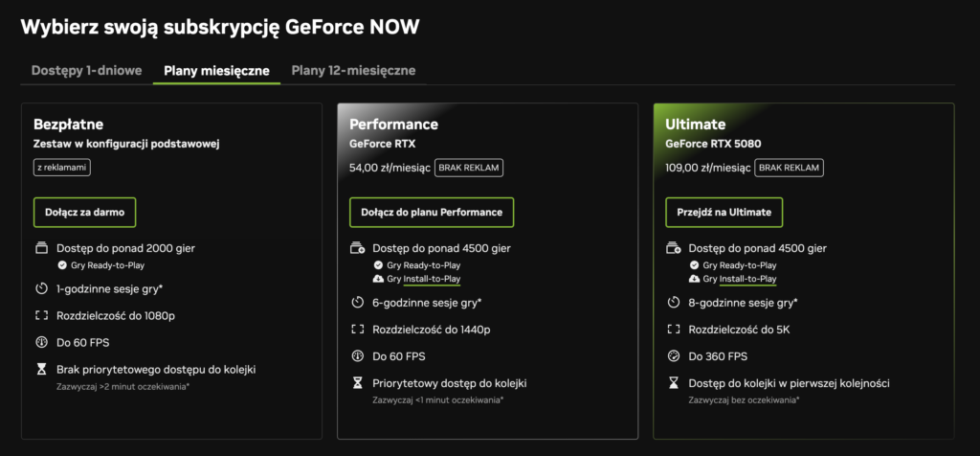Click the Dołącz za darmo button
This screenshot has width=980, height=456.
pos(84,212)
